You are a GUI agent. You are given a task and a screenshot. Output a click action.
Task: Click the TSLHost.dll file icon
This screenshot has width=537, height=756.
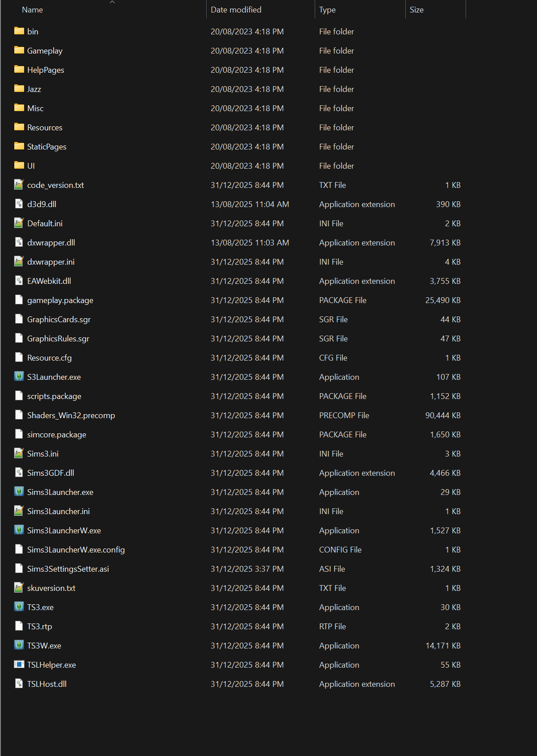[x=19, y=683]
